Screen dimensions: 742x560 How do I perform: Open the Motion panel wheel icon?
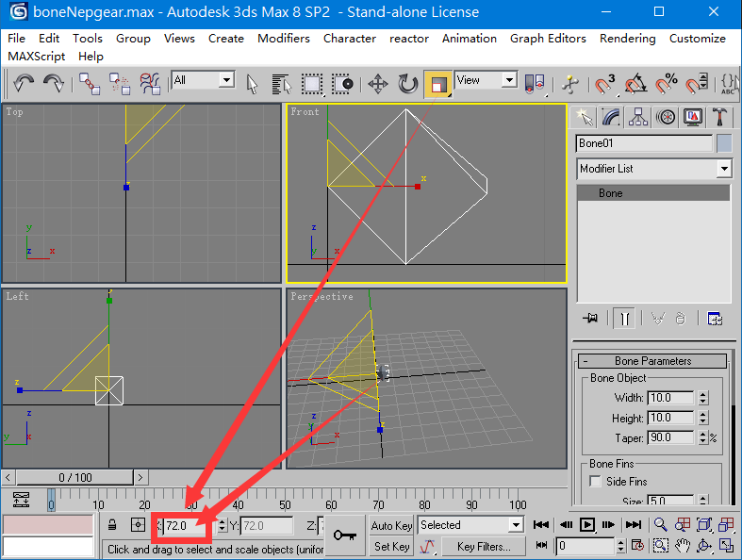[667, 117]
